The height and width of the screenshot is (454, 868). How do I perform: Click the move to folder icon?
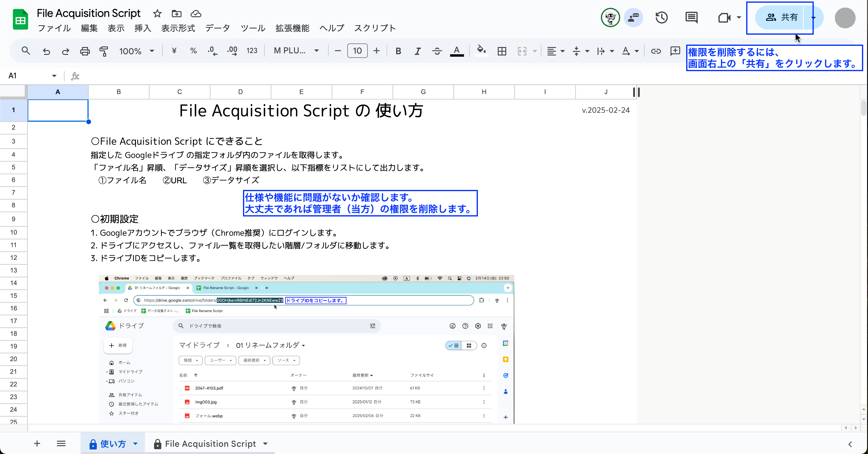coord(177,14)
